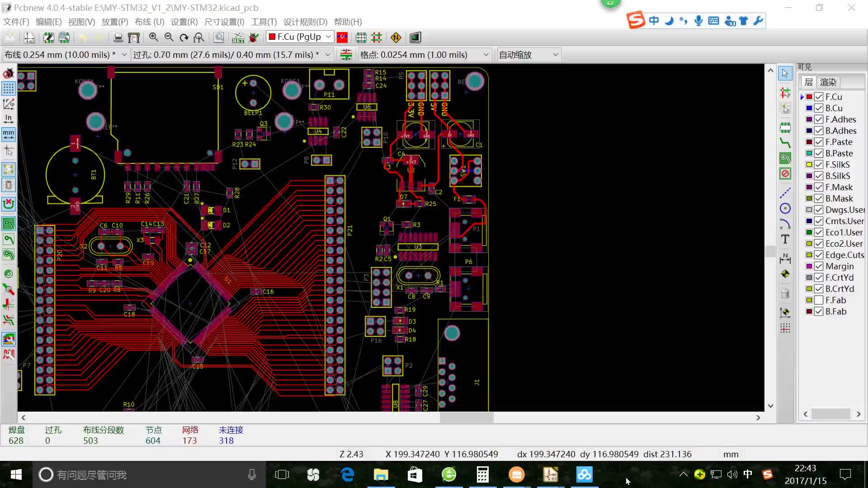Click the scripting console icon

(x=415, y=38)
